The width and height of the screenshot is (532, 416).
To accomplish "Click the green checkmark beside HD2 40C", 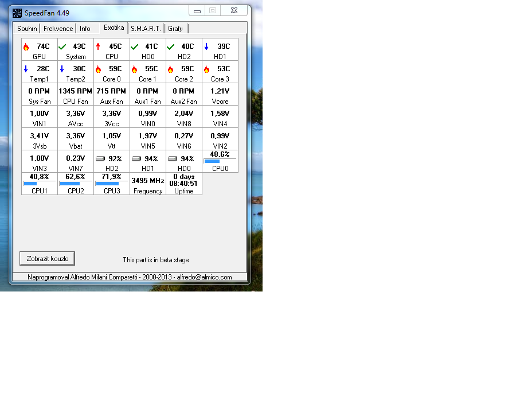I will 170,47.
